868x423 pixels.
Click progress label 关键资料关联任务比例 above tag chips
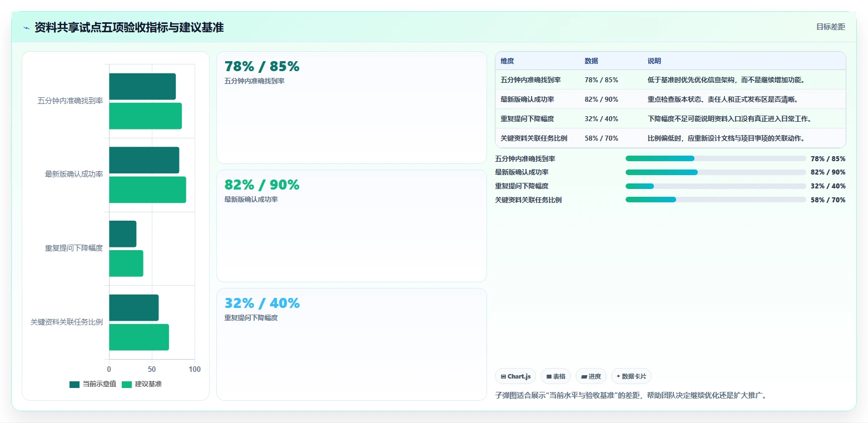(x=528, y=200)
